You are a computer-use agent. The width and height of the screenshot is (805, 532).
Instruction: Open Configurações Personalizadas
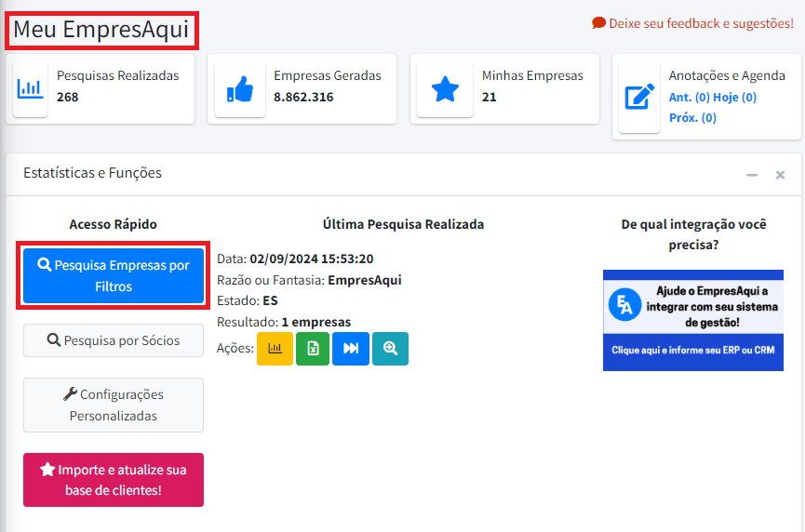[x=113, y=405]
